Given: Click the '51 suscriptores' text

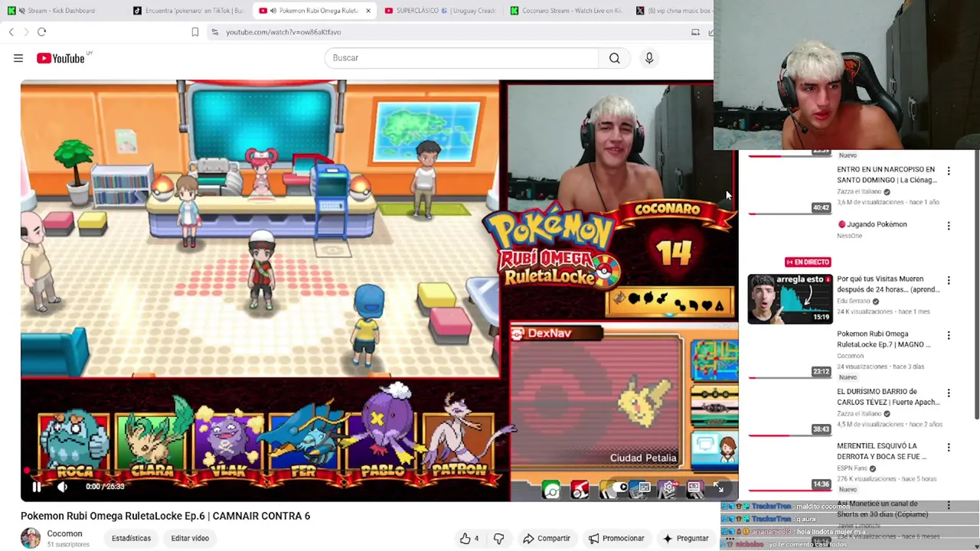Looking at the screenshot, I should click(x=68, y=545).
